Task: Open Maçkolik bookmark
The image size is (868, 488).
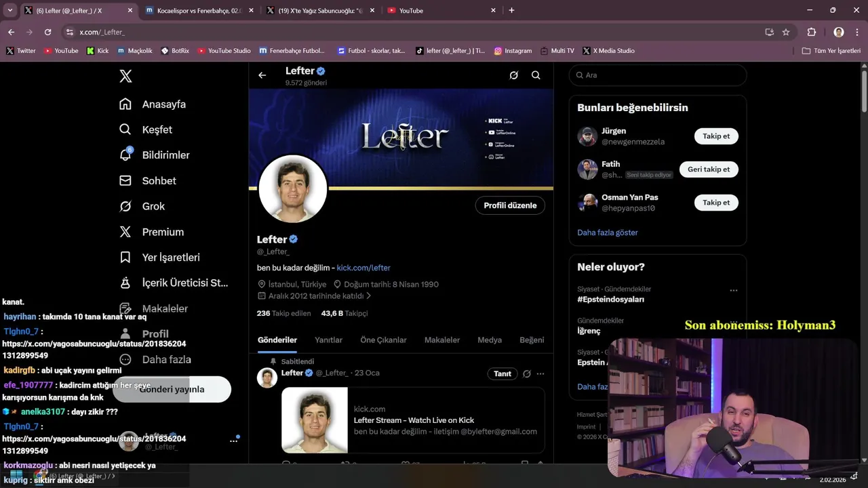Action: [x=134, y=51]
